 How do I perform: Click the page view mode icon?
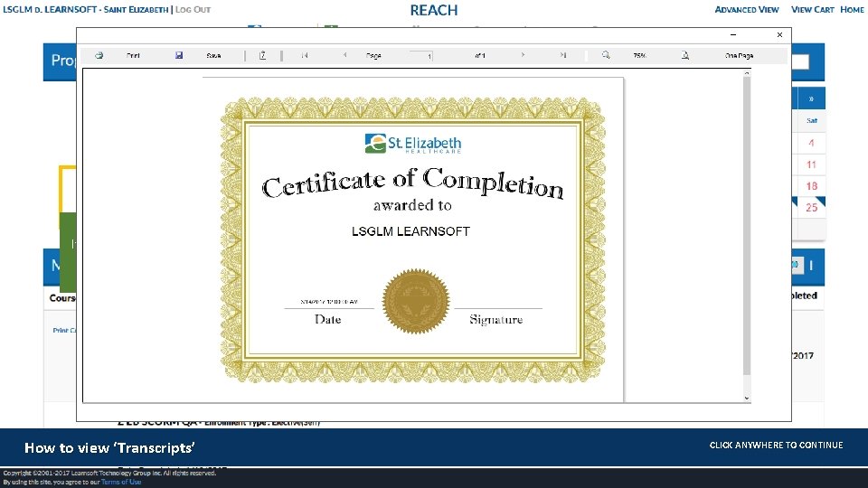click(685, 55)
